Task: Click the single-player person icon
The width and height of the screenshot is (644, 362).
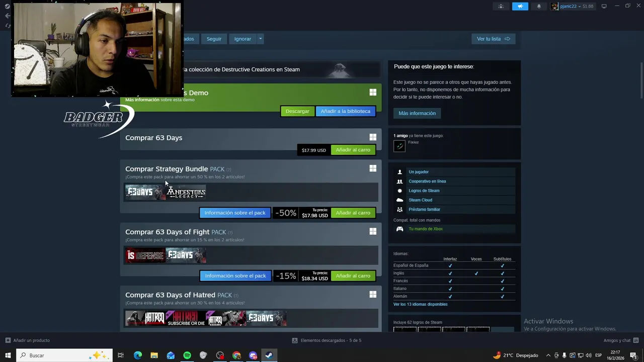Action: 400,172
